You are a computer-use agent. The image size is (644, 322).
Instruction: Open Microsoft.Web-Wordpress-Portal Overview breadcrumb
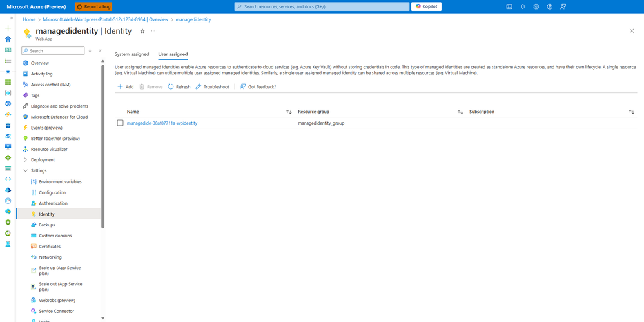106,19
